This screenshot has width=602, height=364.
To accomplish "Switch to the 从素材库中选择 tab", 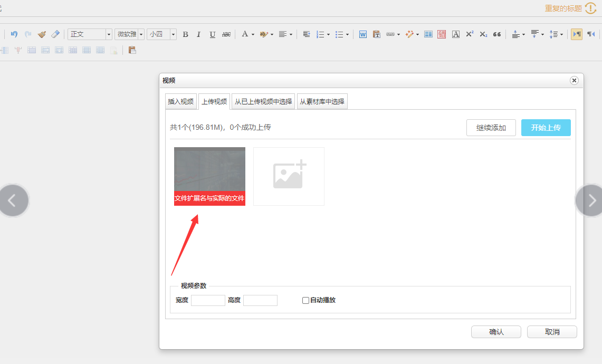I will 322,101.
